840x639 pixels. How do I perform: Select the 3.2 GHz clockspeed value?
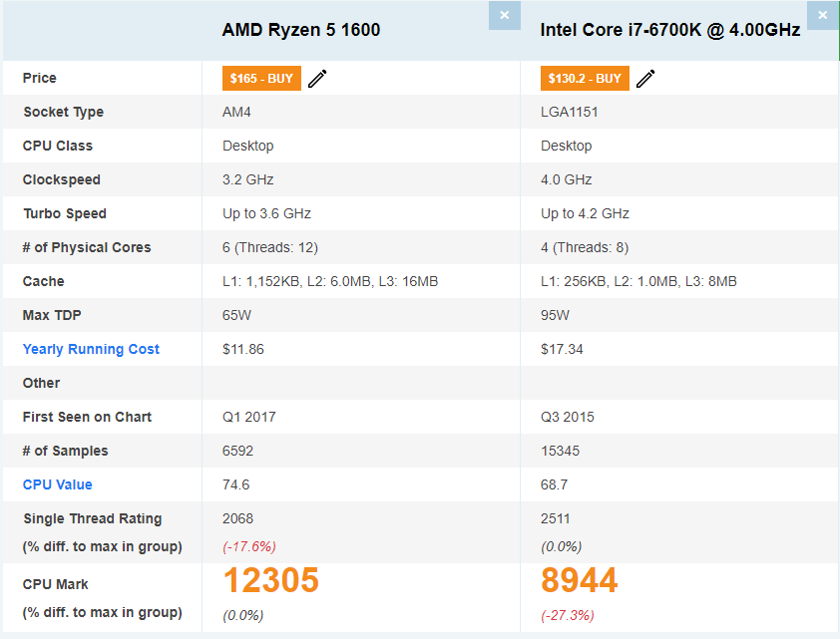(x=248, y=179)
